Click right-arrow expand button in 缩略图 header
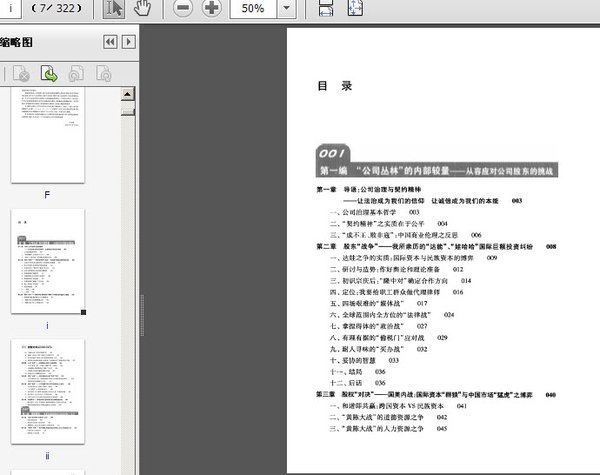This screenshot has width=600, height=475. pos(129,42)
